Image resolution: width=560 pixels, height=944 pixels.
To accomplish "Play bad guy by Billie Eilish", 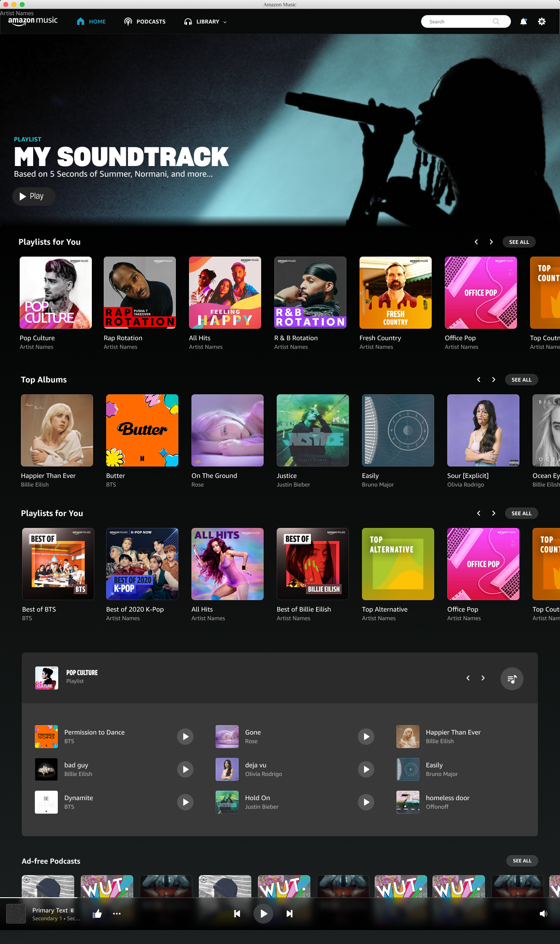I will tap(185, 769).
